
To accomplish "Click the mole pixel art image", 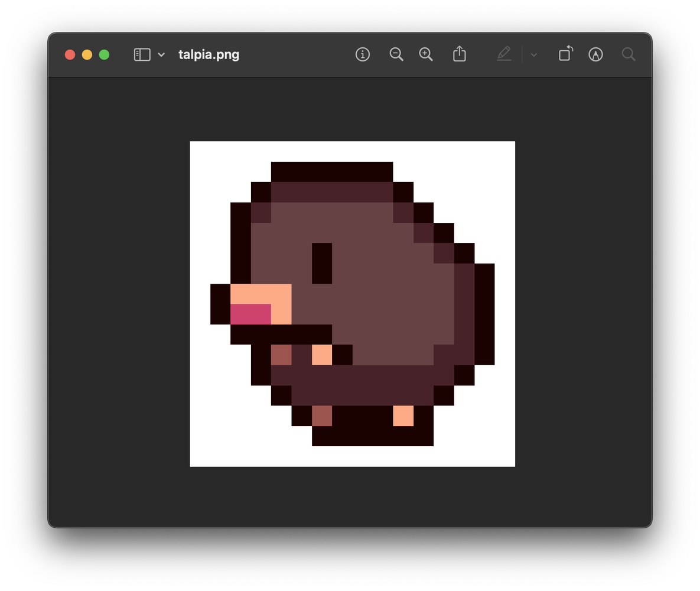I will (352, 304).
